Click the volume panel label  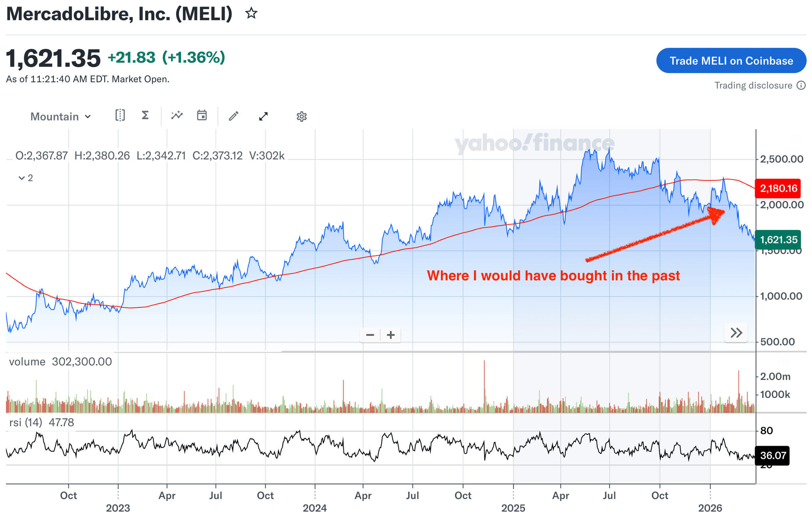click(x=27, y=362)
